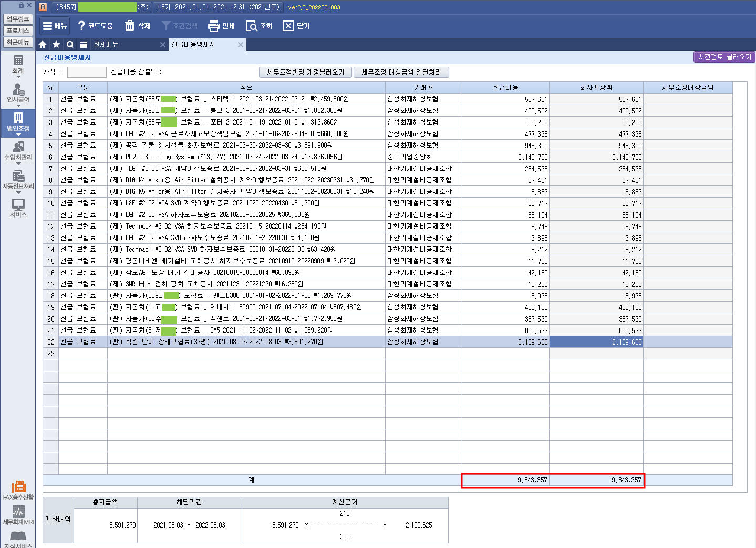Open the home icon tab

[43, 45]
